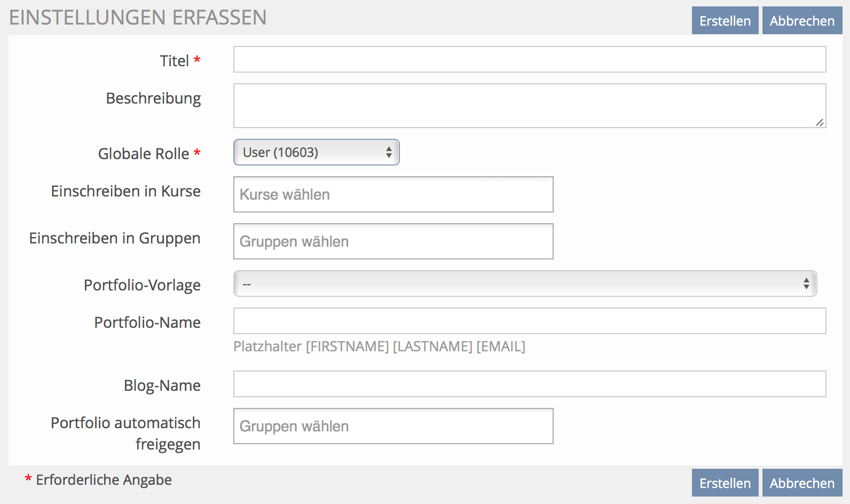This screenshot has width=850, height=504.
Task: Open the Globale Rolle dropdown
Action: tap(316, 153)
